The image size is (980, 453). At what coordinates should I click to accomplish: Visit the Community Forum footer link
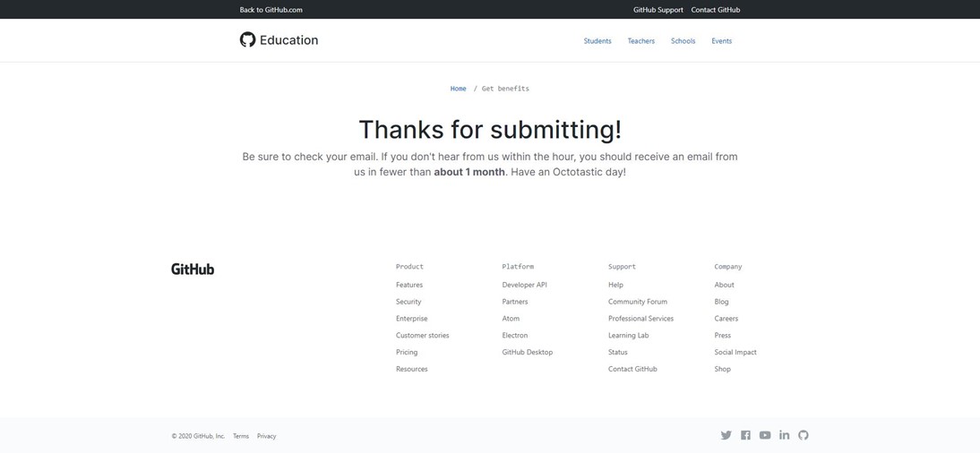pyautogui.click(x=637, y=302)
